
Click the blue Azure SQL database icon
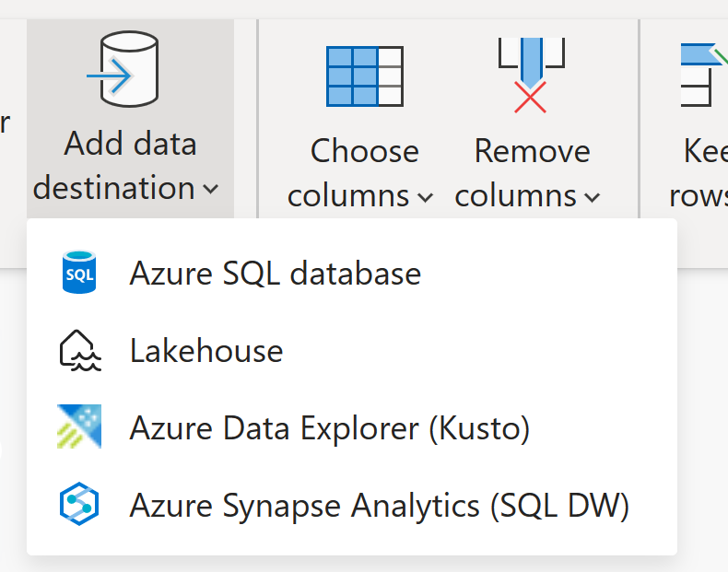(79, 274)
